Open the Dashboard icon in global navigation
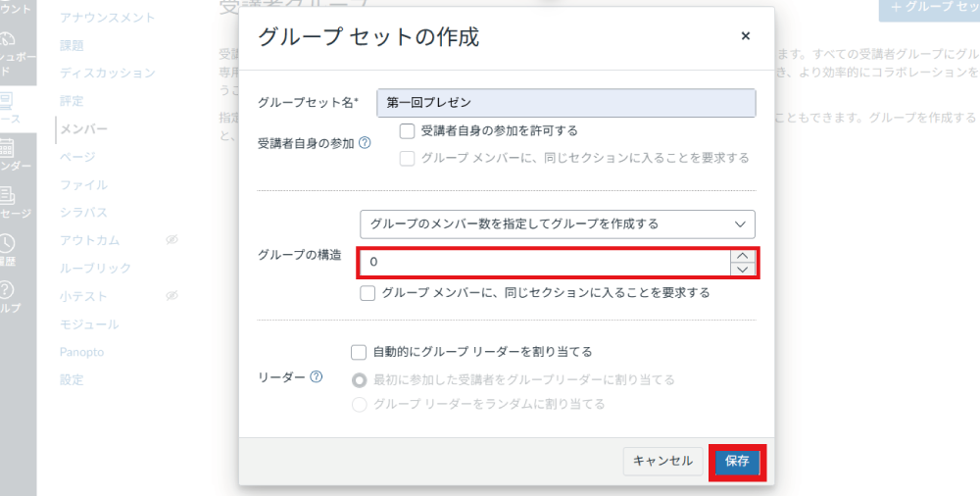The image size is (980, 496). pos(8,40)
